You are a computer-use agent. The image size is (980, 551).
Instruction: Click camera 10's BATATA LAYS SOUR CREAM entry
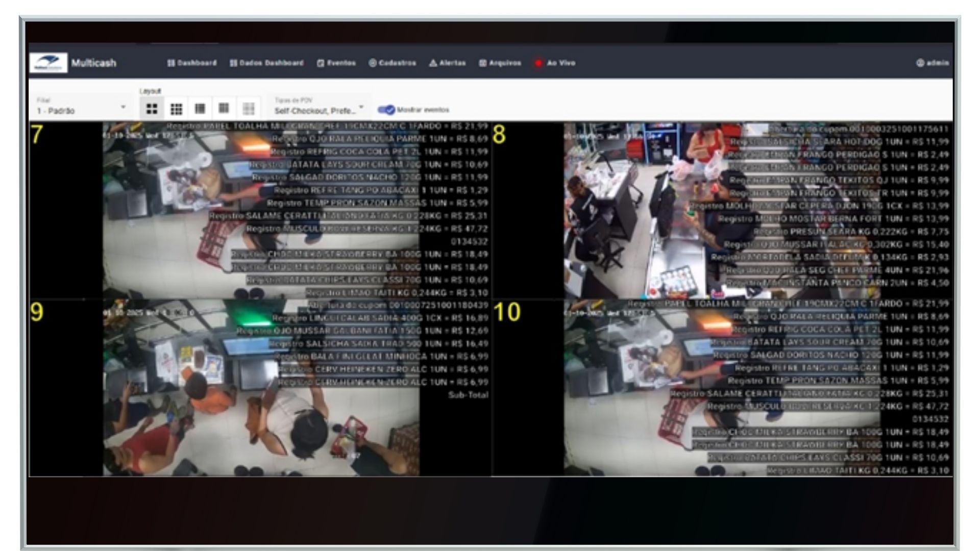point(830,342)
